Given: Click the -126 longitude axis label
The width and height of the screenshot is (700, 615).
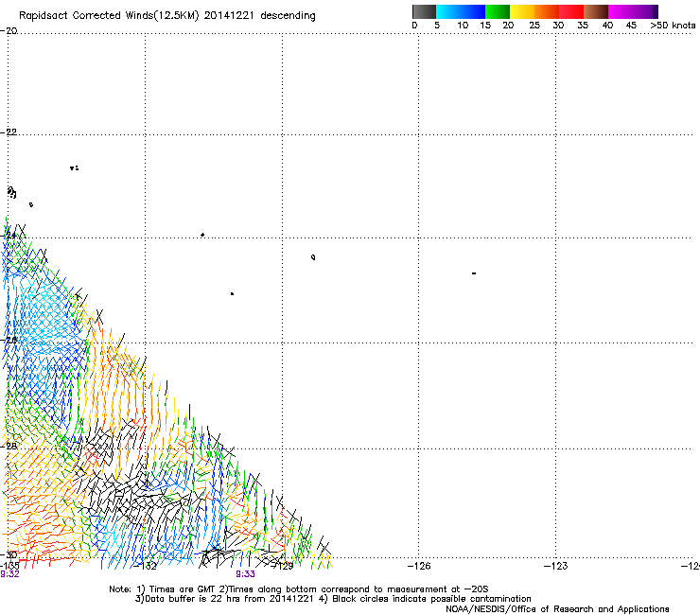Looking at the screenshot, I should [x=419, y=566].
